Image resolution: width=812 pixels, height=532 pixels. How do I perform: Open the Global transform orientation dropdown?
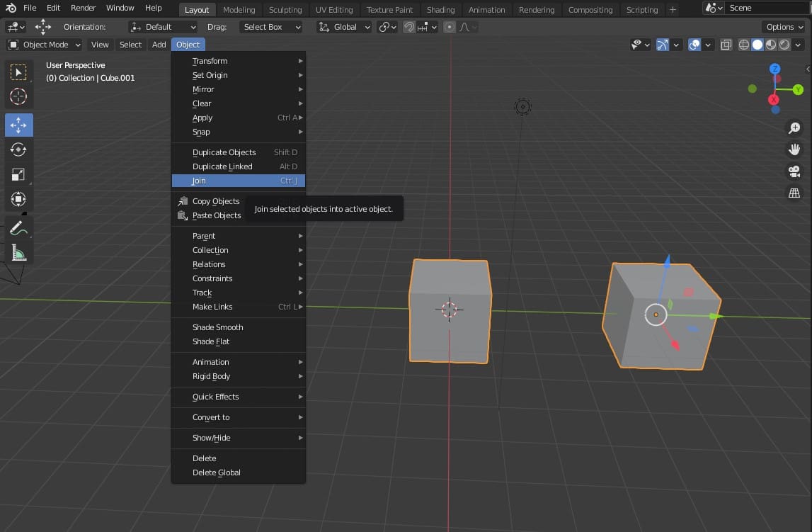coord(344,27)
